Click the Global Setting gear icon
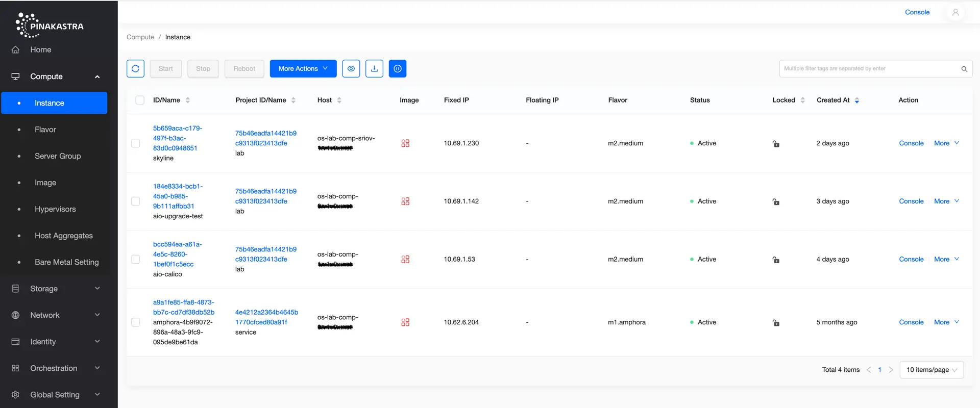980x408 pixels. (16, 395)
